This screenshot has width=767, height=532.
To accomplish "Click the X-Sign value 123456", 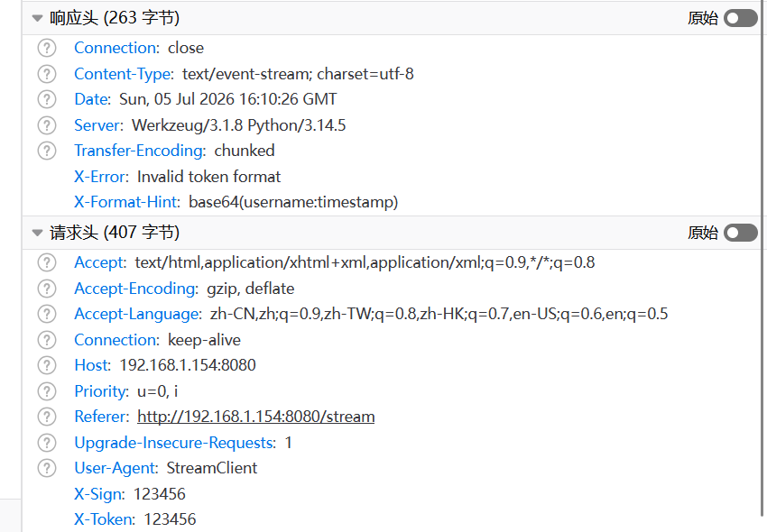I will (160, 494).
